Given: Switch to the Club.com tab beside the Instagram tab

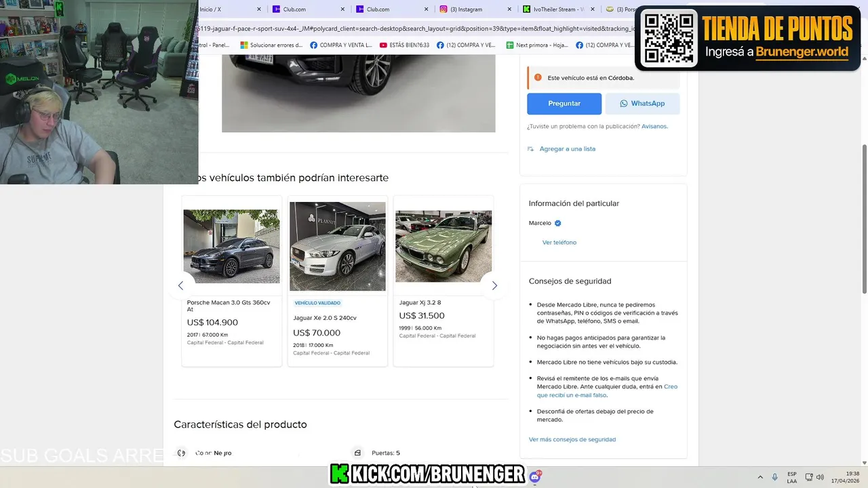Looking at the screenshot, I should click(390, 9).
